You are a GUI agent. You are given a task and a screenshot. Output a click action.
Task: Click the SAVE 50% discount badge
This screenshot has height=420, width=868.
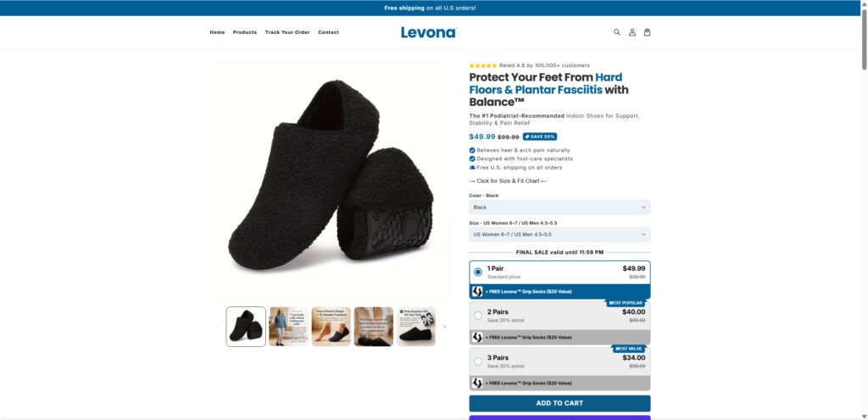[x=540, y=137]
